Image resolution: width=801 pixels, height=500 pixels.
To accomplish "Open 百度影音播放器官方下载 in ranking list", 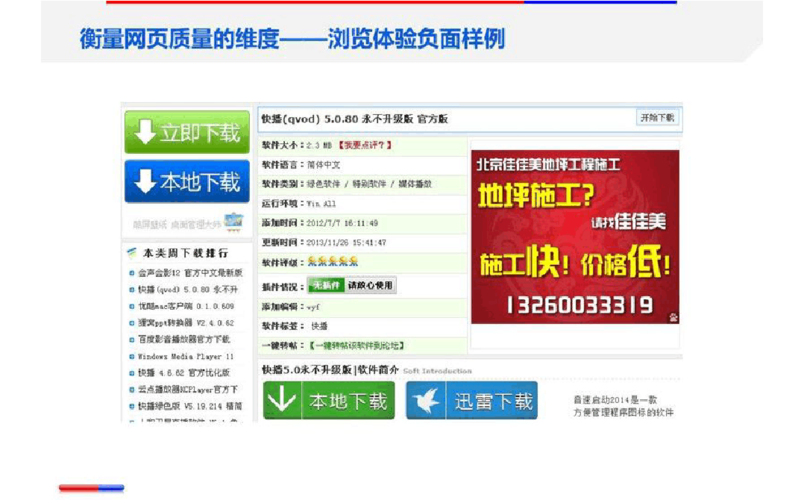I will [184, 340].
